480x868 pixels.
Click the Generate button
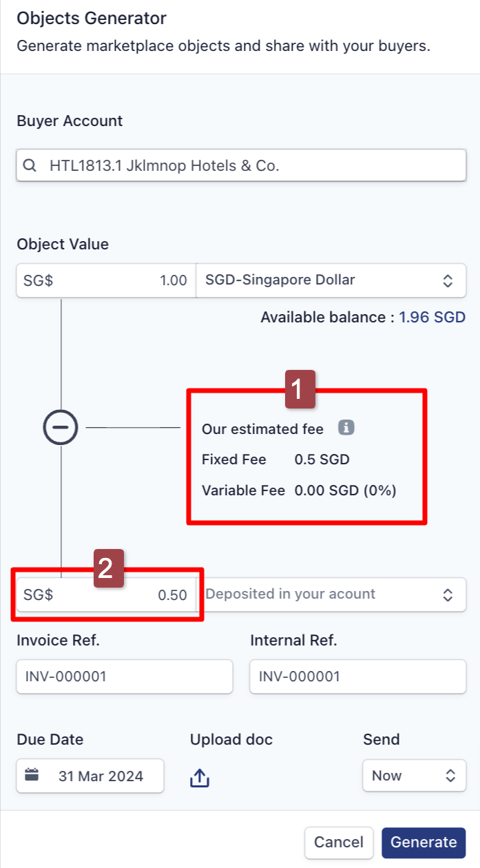coord(424,842)
